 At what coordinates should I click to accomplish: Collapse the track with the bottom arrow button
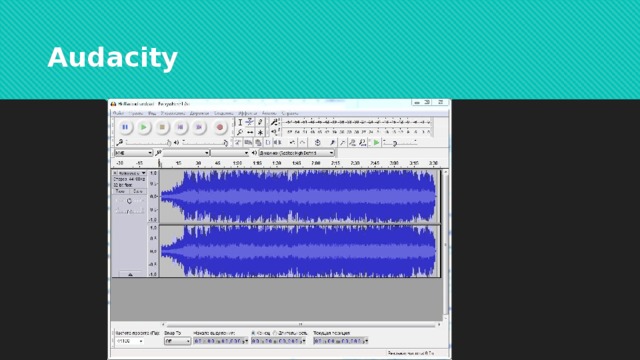[130, 275]
